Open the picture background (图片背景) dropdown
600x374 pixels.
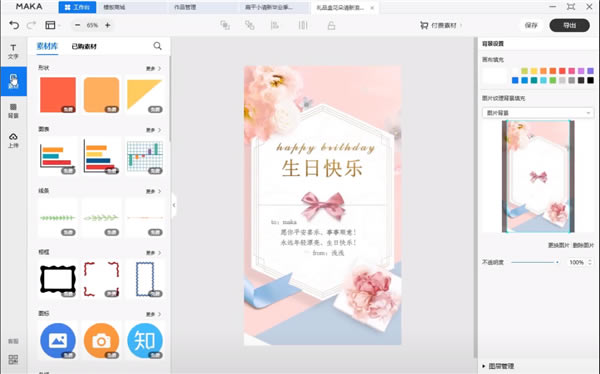click(538, 113)
